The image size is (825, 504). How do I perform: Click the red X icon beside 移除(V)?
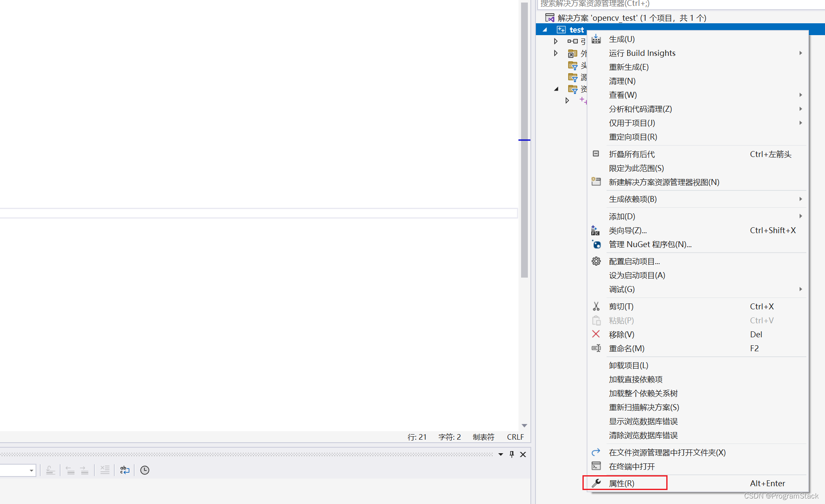pos(596,334)
